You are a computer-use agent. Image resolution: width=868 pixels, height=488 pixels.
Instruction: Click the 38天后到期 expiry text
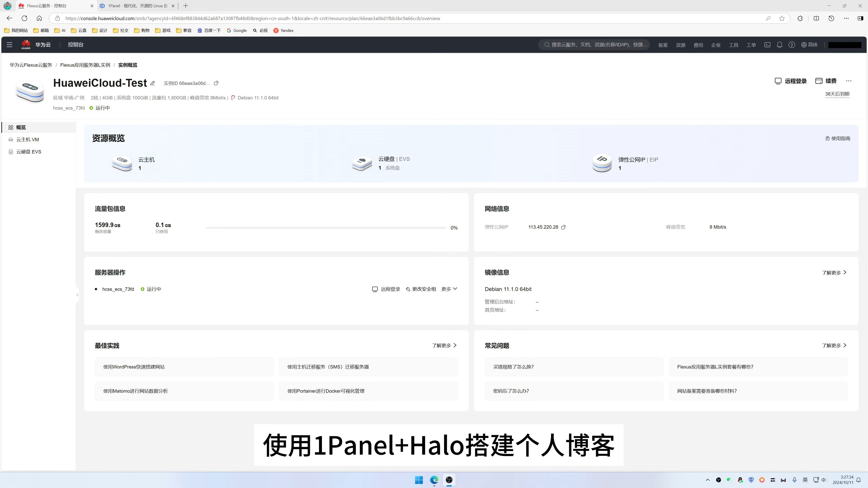pyautogui.click(x=837, y=94)
